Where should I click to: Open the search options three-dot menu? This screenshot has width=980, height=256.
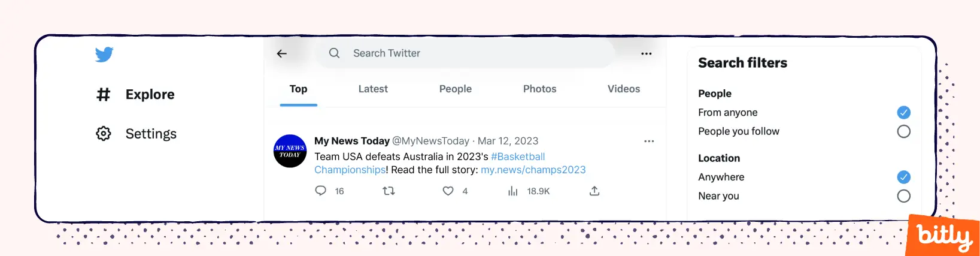click(x=646, y=53)
